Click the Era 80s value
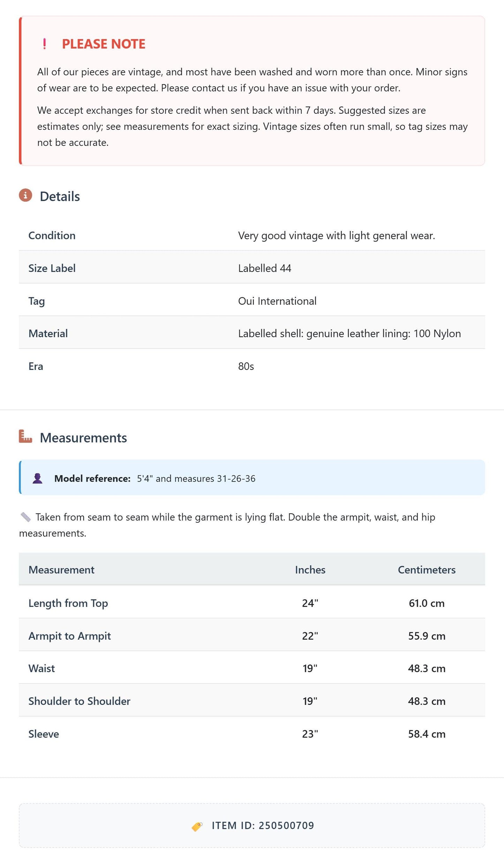 246,366
